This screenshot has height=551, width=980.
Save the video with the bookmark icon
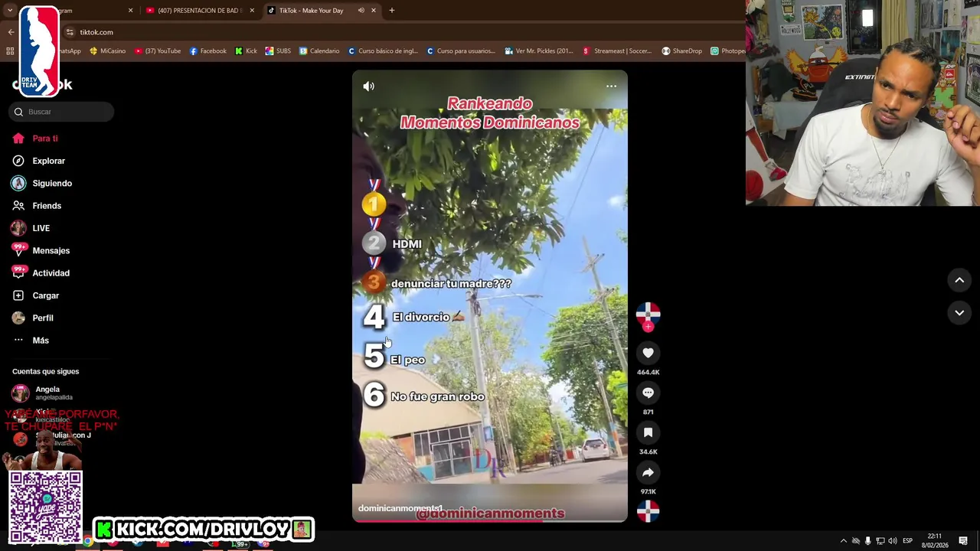tap(648, 432)
